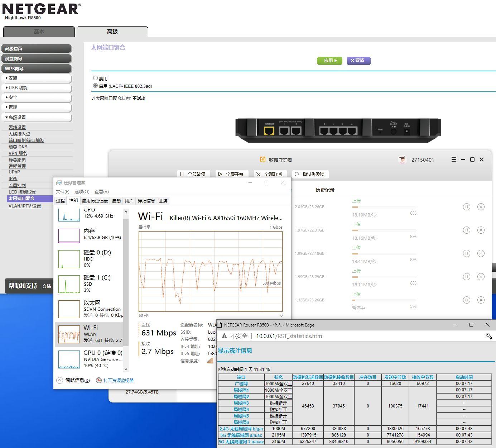This screenshot has width=496, height=448.
Task: Open the VLAN/IPTV 设置 sidebar link
Action: pos(25,206)
